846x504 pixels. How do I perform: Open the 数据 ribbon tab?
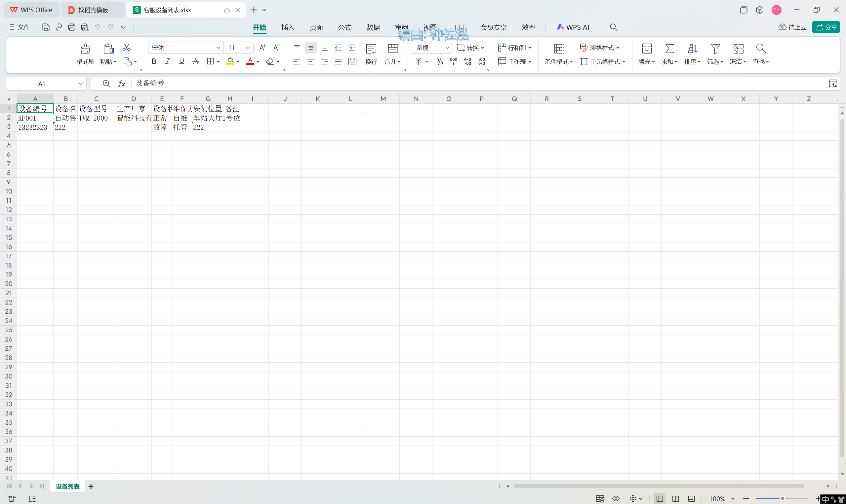coord(373,27)
